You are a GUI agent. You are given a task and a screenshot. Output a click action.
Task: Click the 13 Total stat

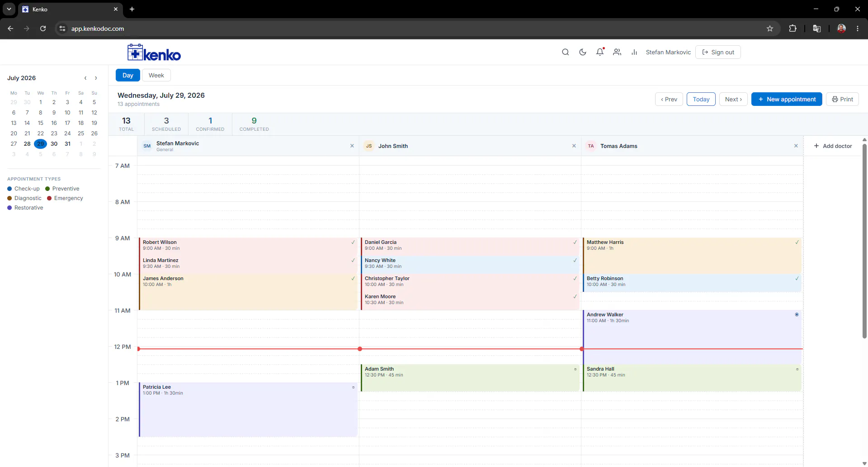click(x=126, y=124)
